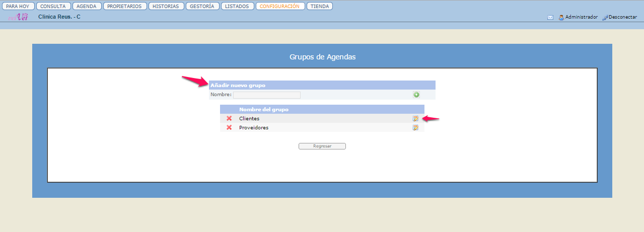Show the LISTADOS tab

pyautogui.click(x=237, y=7)
